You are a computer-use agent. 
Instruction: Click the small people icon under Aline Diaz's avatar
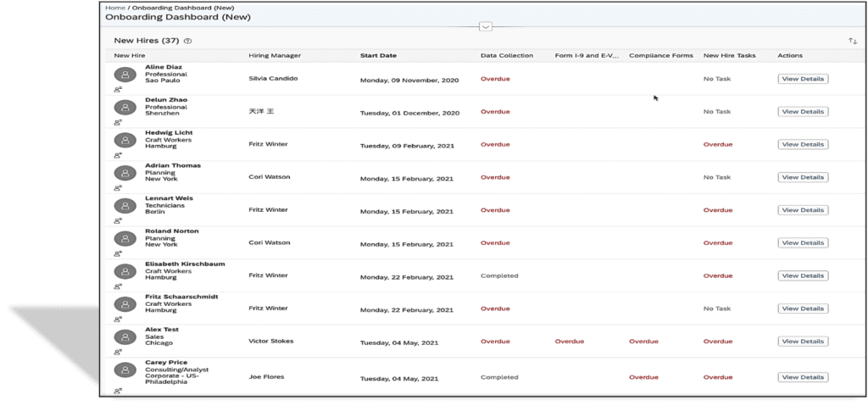pos(118,90)
